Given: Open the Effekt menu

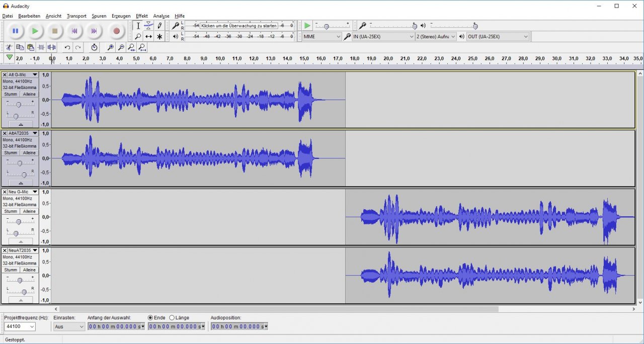Looking at the screenshot, I should (142, 16).
